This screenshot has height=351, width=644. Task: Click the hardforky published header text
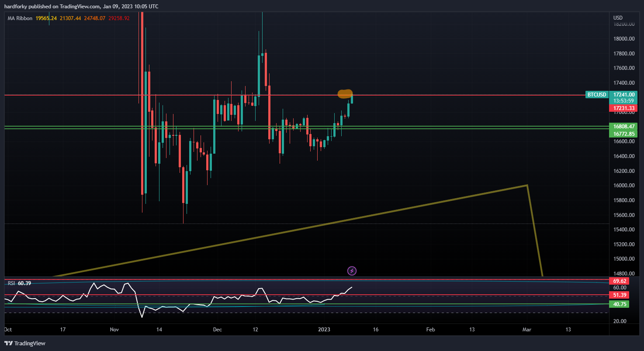click(x=82, y=7)
